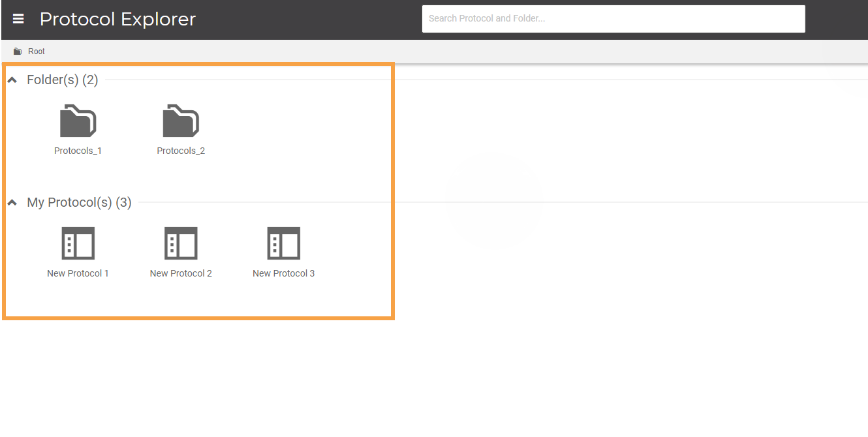Collapse the Folder(s) section
Image resolution: width=868 pixels, height=437 pixels.
pos(12,80)
